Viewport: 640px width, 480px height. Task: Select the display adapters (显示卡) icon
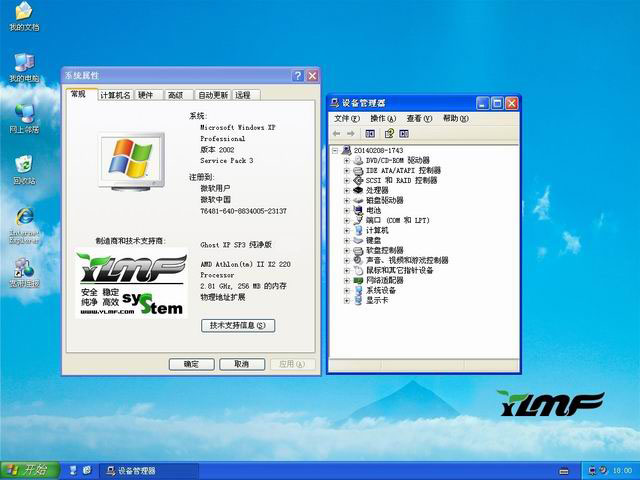(358, 300)
